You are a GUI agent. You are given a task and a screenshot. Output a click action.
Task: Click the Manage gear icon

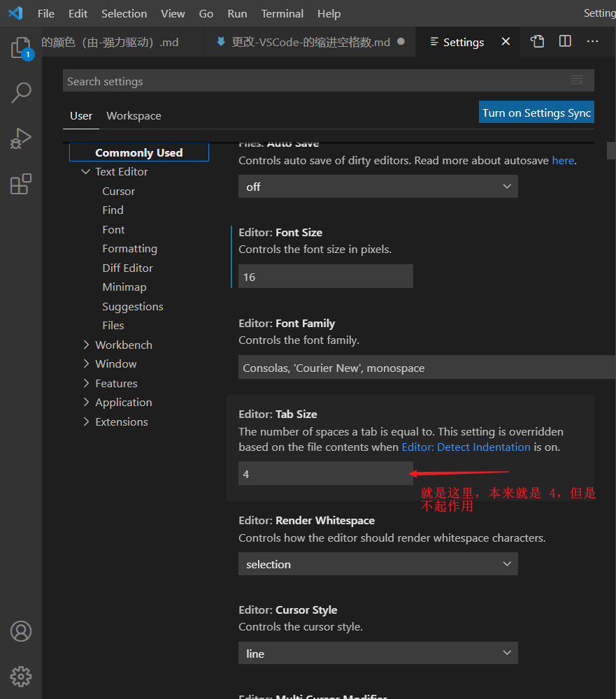coord(21,676)
